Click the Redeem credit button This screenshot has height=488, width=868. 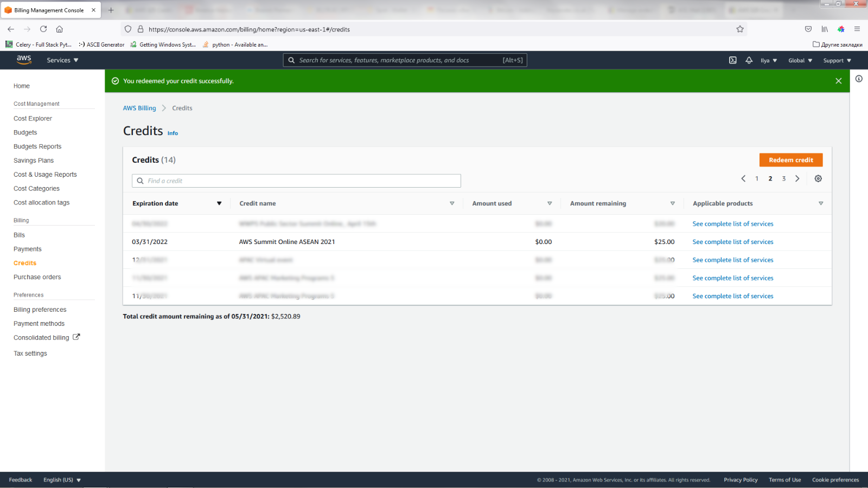tap(790, 160)
